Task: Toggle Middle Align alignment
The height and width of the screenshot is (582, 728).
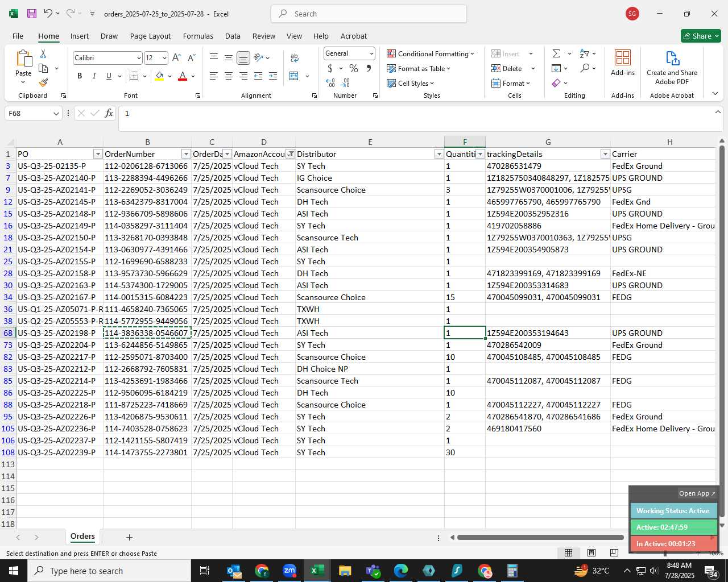Action: coord(229,58)
